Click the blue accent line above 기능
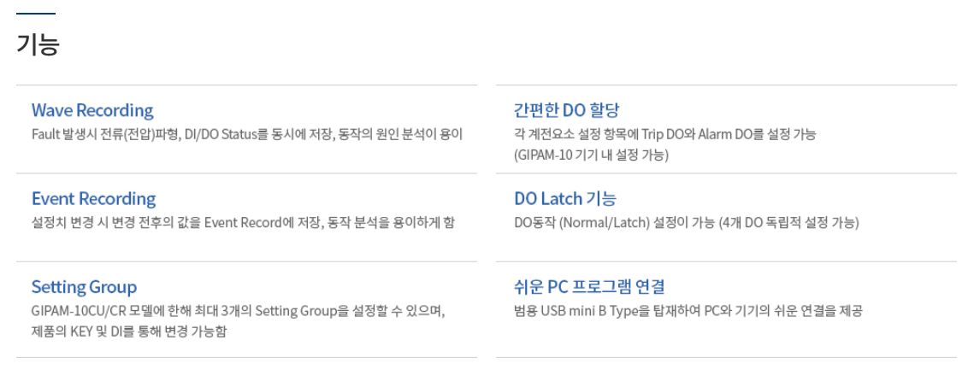Image resolution: width=980 pixels, height=381 pixels. click(36, 14)
